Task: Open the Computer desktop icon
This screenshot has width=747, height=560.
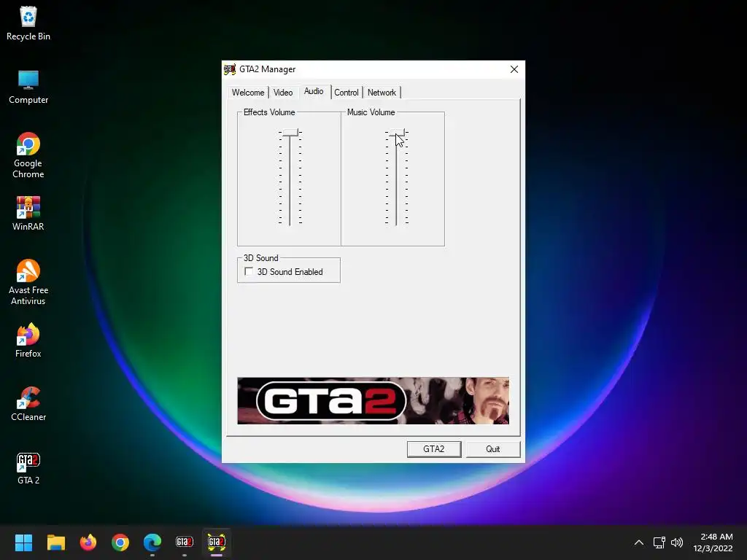Action: click(28, 87)
